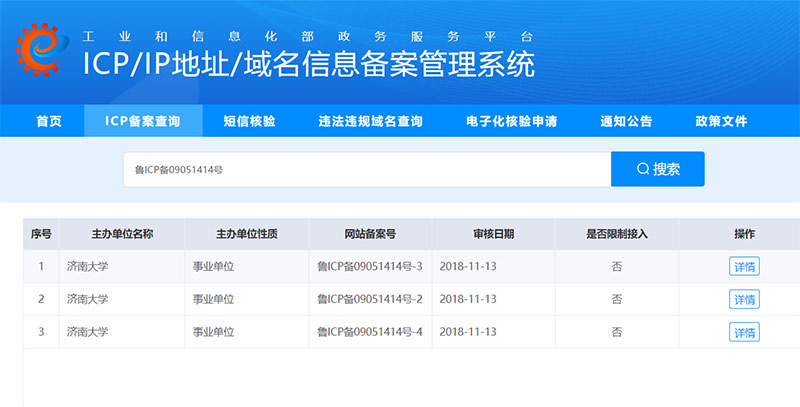
Task: Click the ICP number search input field
Action: pyautogui.click(x=366, y=169)
